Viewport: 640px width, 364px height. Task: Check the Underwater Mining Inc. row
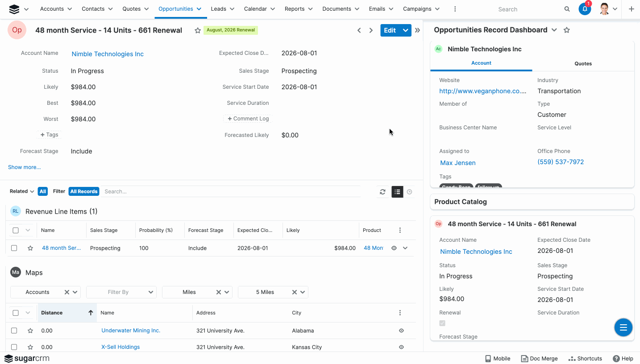click(x=14, y=331)
